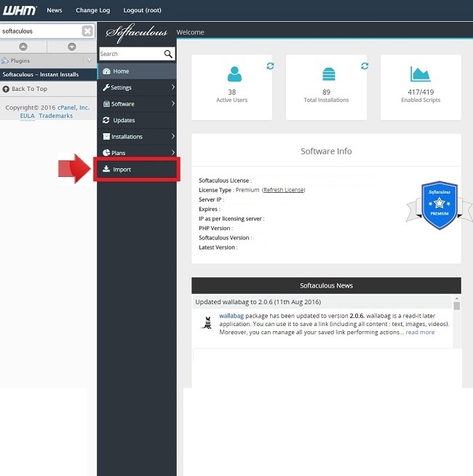This screenshot has width=473, height=476.
Task: Open the Settings menu item
Action: [137, 87]
